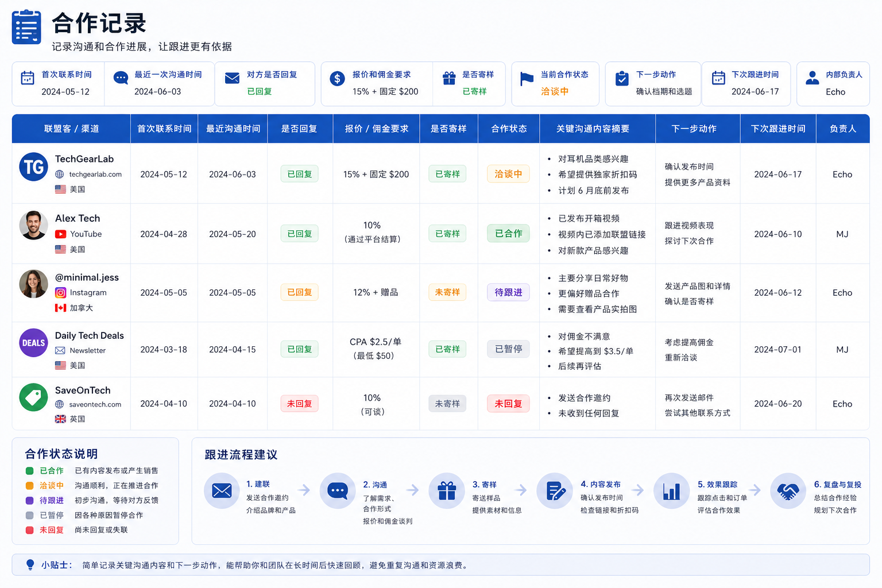This screenshot has width=882, height=588.
Task: Click the flag icon for 当前合作状态
Action: pyautogui.click(x=527, y=79)
